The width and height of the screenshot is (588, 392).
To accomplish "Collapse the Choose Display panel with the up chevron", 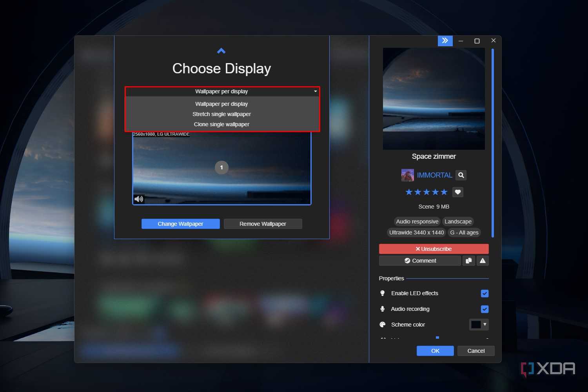I will tap(221, 51).
